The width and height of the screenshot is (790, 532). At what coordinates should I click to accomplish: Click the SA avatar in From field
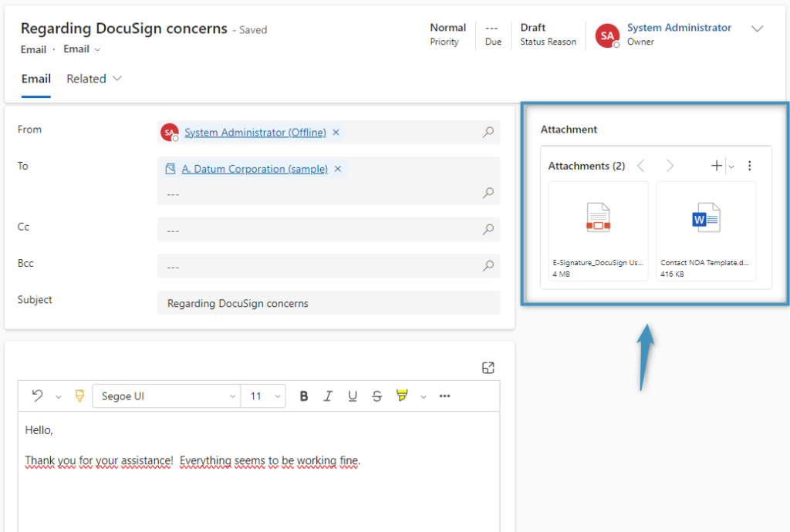[x=170, y=133]
